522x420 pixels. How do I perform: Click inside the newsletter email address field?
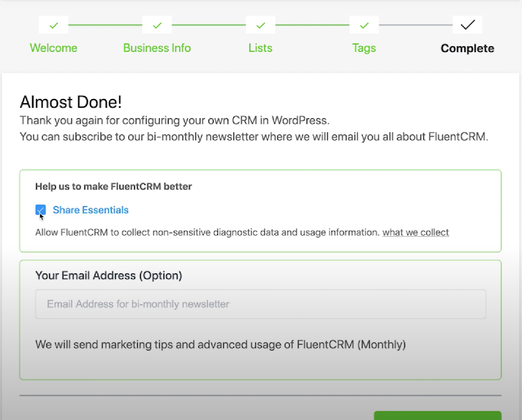click(x=260, y=304)
